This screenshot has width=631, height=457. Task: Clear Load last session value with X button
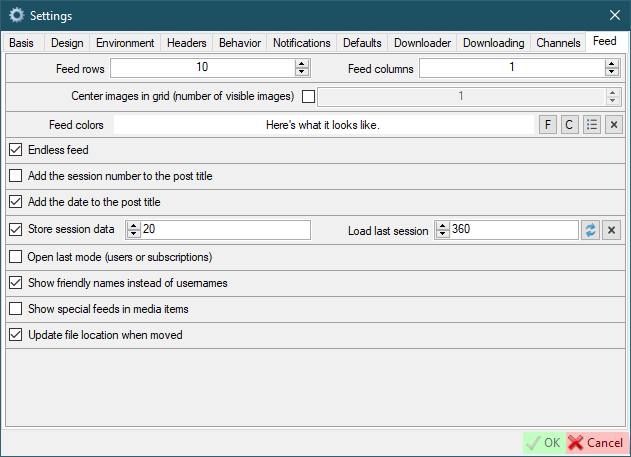[x=612, y=230]
